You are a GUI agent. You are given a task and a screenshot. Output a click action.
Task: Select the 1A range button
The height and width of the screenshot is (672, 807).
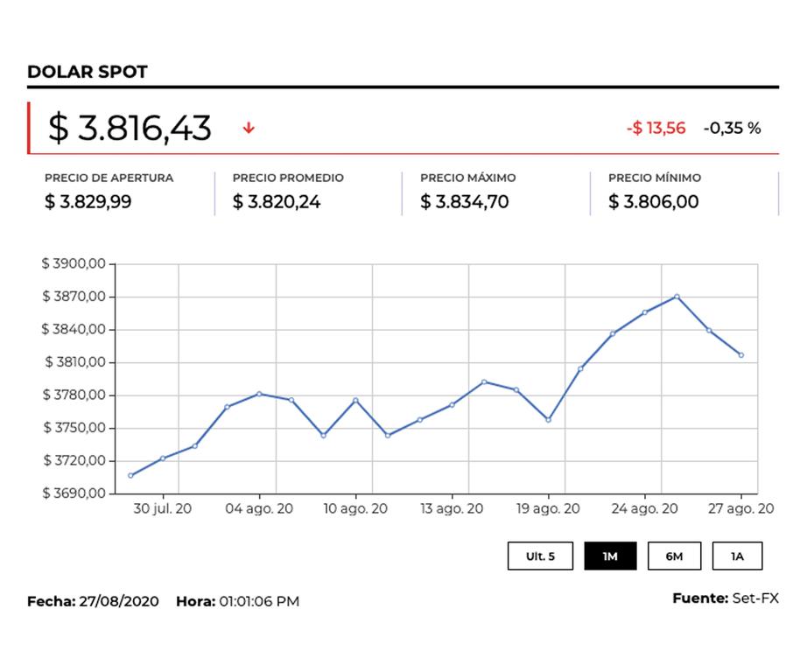(737, 556)
